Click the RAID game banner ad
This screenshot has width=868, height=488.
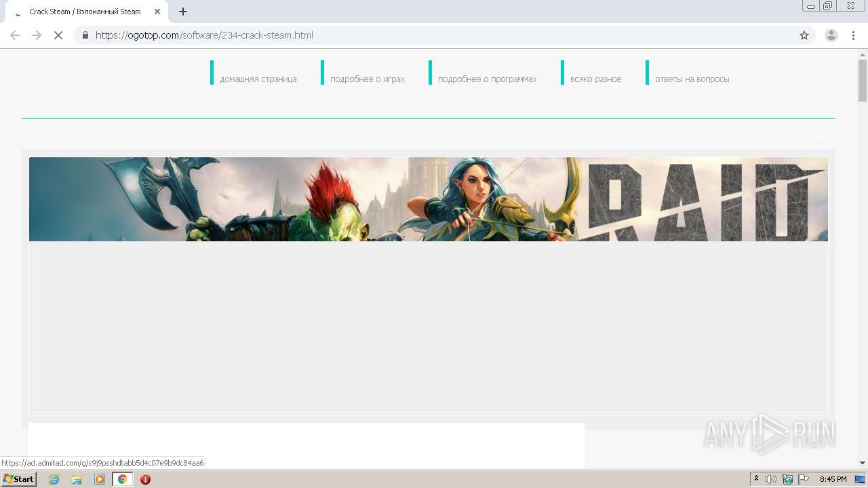click(428, 199)
